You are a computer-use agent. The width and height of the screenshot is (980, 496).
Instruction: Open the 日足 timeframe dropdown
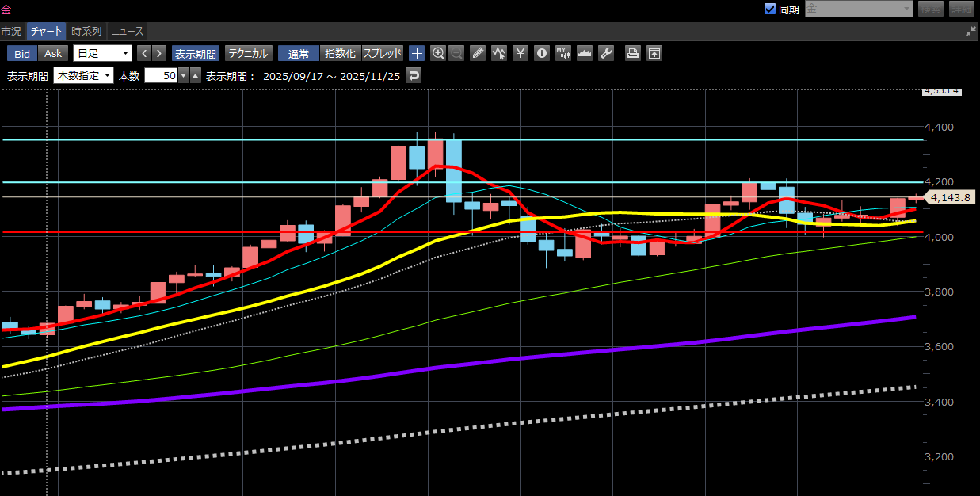tap(102, 53)
